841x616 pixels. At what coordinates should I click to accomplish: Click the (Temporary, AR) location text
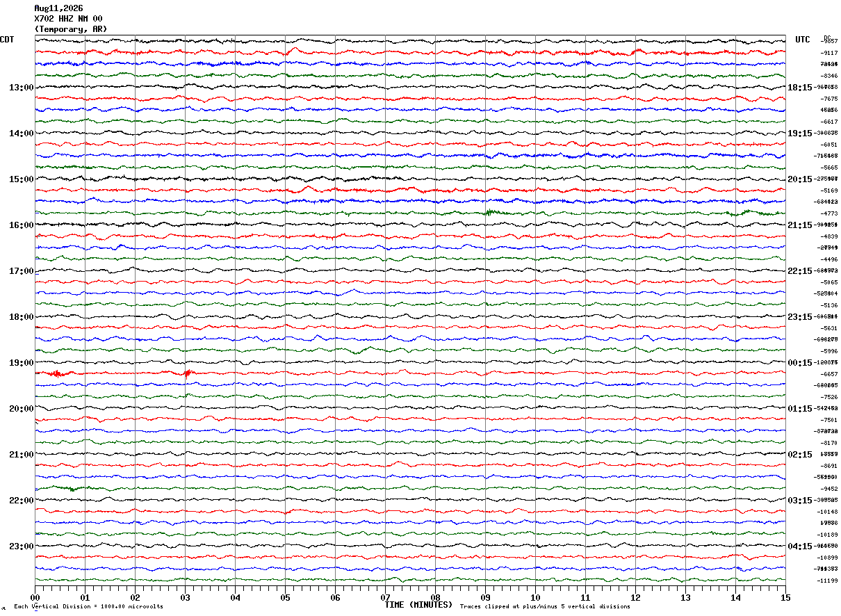(71, 29)
